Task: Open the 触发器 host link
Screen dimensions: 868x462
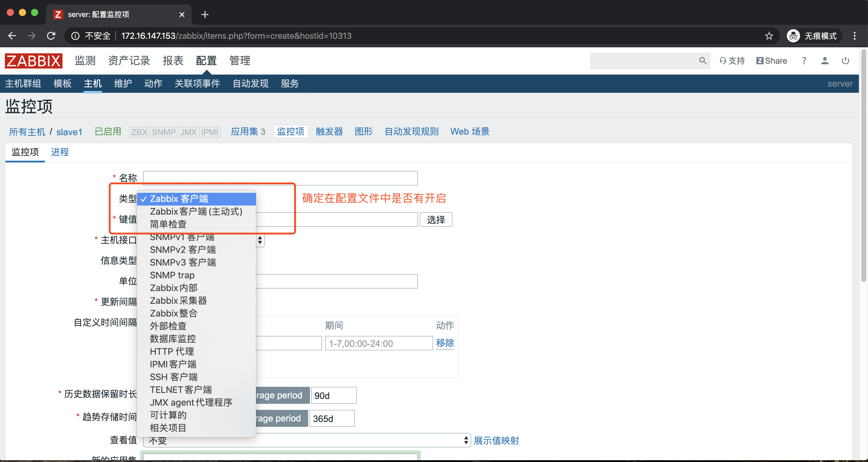Action: tap(329, 132)
